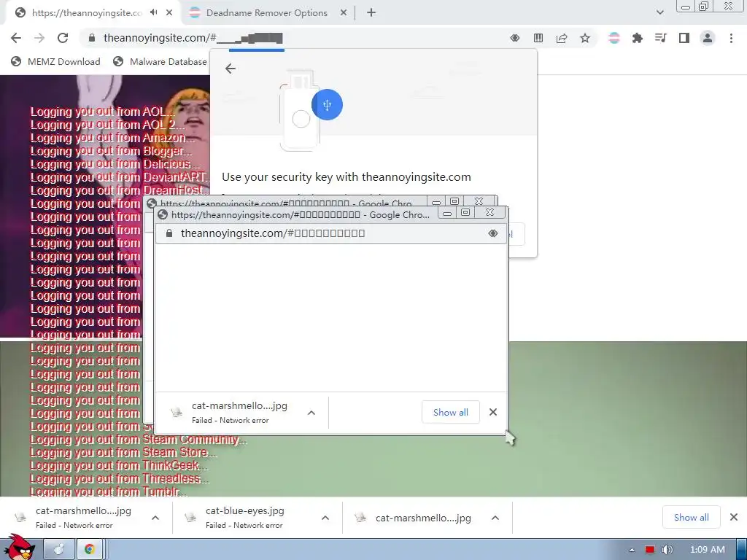Go back with the browser back arrow
The image size is (747, 560).
point(16,38)
